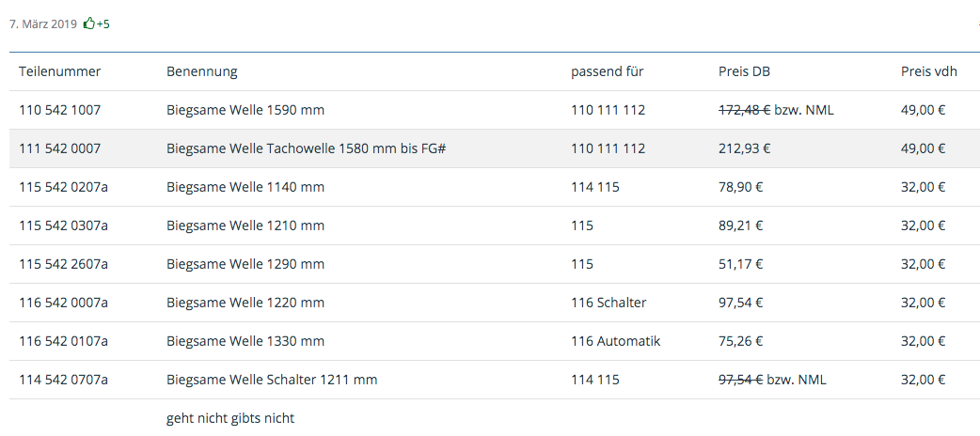Click the Teilenummer column header
The height and width of the screenshot is (436, 980).
click(59, 71)
